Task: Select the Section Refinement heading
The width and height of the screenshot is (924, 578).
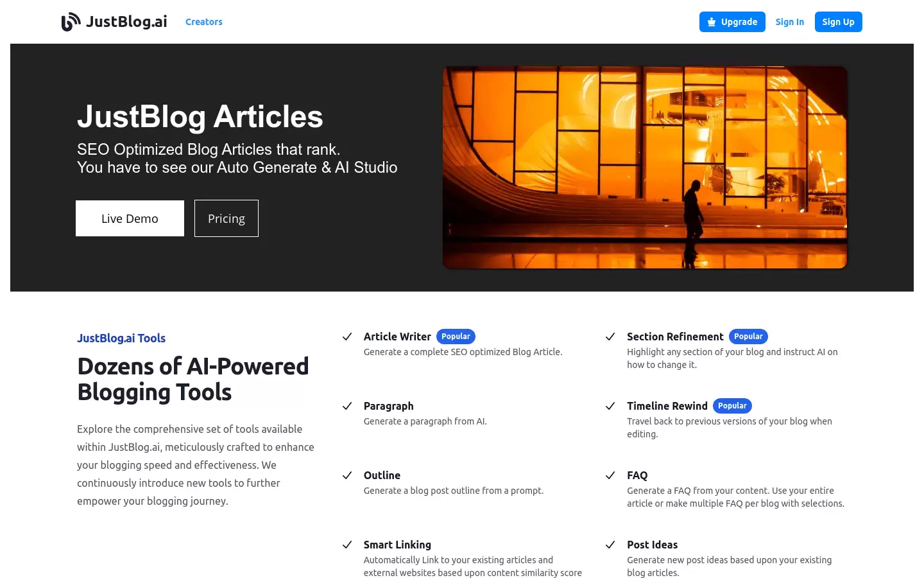Action: point(675,337)
